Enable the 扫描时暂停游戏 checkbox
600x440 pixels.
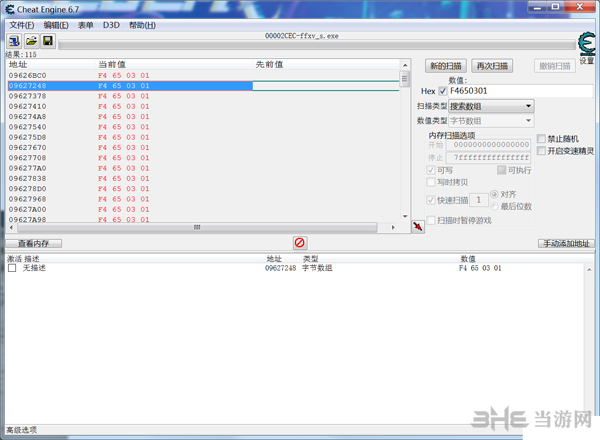[431, 220]
